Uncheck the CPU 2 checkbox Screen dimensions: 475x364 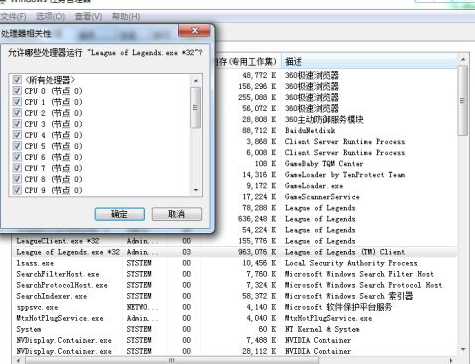[x=17, y=113]
